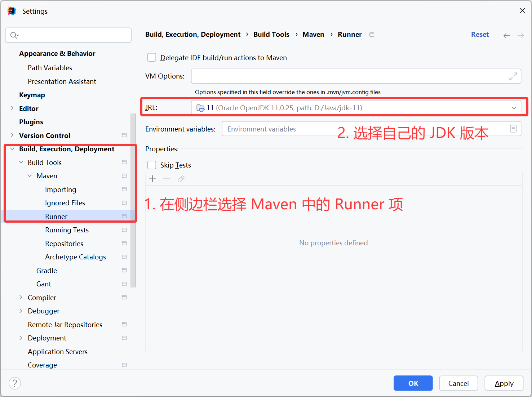Navigate back with the left arrow
Image resolution: width=532 pixels, height=397 pixels.
[x=507, y=35]
